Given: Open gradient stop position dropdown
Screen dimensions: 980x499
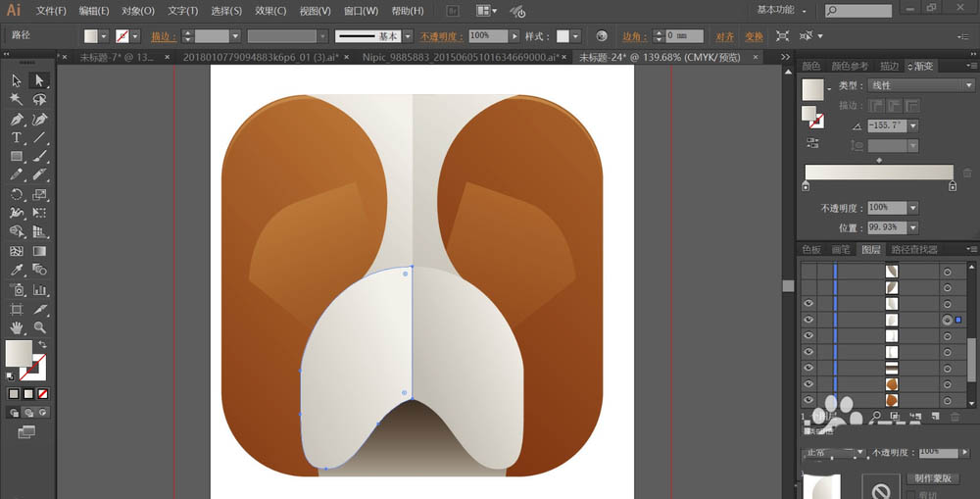Looking at the screenshot, I should (913, 227).
